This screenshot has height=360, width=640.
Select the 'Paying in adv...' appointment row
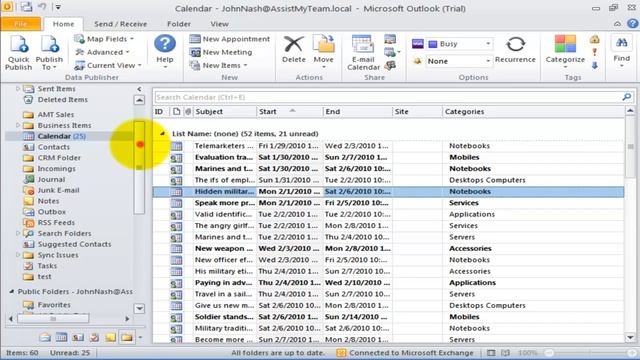[x=389, y=282]
